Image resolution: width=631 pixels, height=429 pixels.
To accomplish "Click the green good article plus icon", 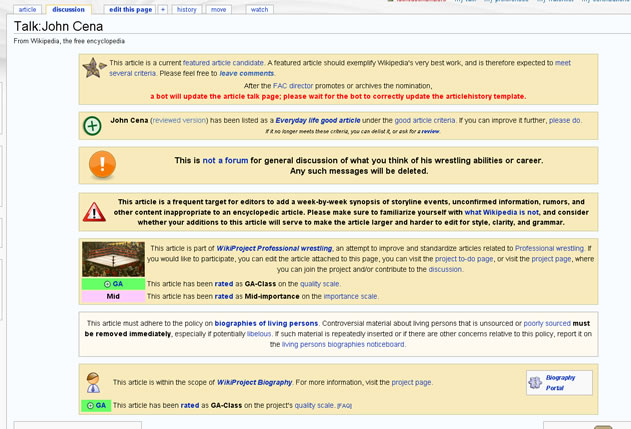I will pos(92,126).
